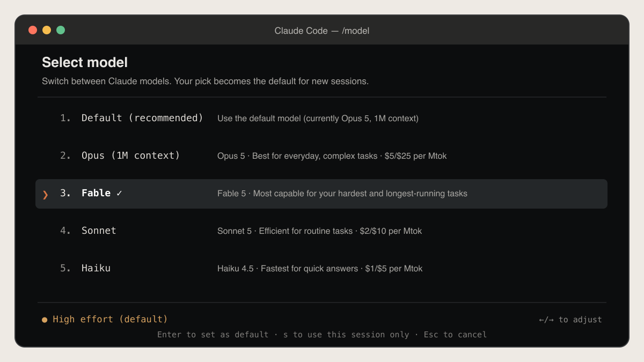
Task: Choose Opus (1M context) model
Action: point(321,156)
